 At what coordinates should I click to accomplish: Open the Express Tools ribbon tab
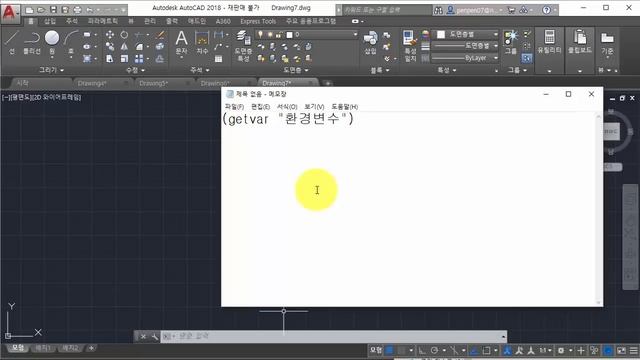coord(258,21)
